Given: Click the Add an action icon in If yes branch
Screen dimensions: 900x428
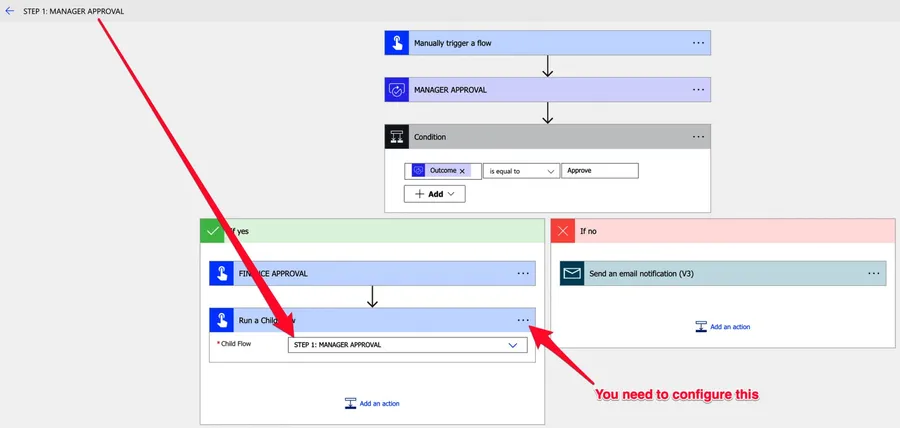Looking at the screenshot, I should click(x=350, y=403).
